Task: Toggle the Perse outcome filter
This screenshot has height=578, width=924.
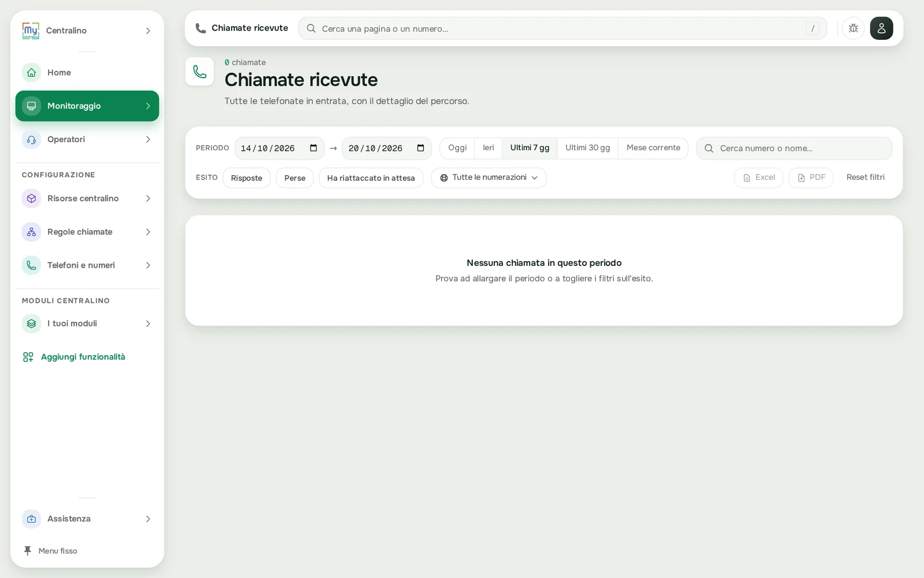Action: point(295,178)
